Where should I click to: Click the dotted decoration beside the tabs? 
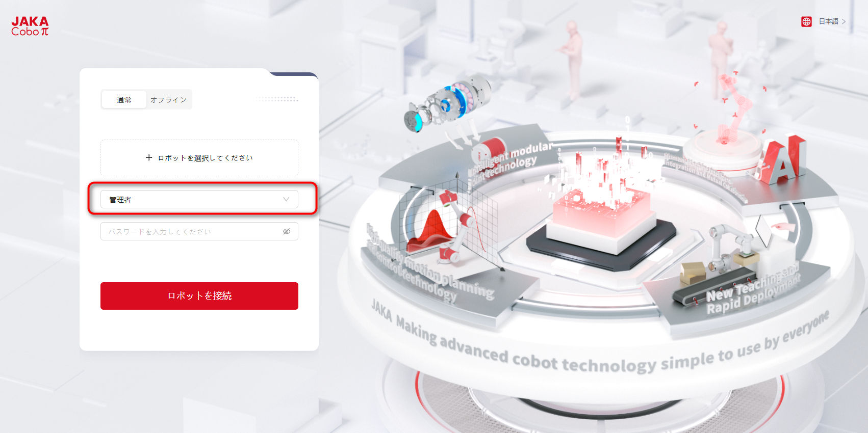pos(276,99)
